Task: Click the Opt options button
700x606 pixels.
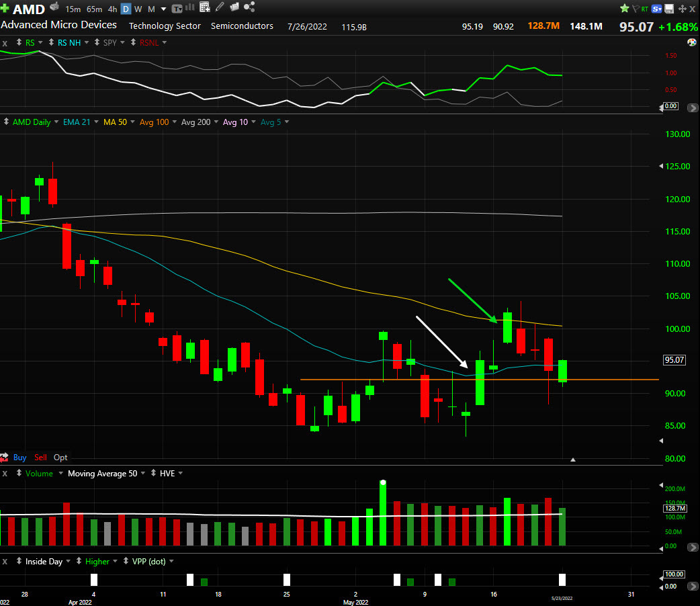Action: coord(60,458)
